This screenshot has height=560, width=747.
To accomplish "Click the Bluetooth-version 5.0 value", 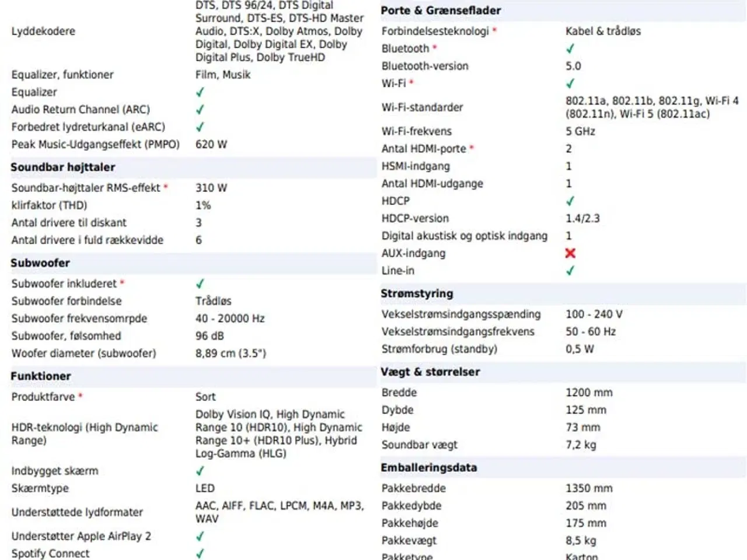I will pos(573,66).
